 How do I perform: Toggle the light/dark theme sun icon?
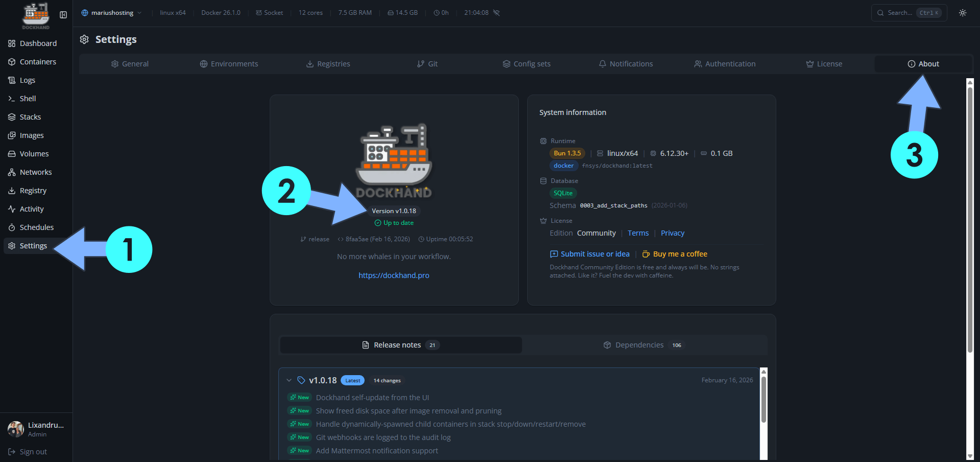962,13
